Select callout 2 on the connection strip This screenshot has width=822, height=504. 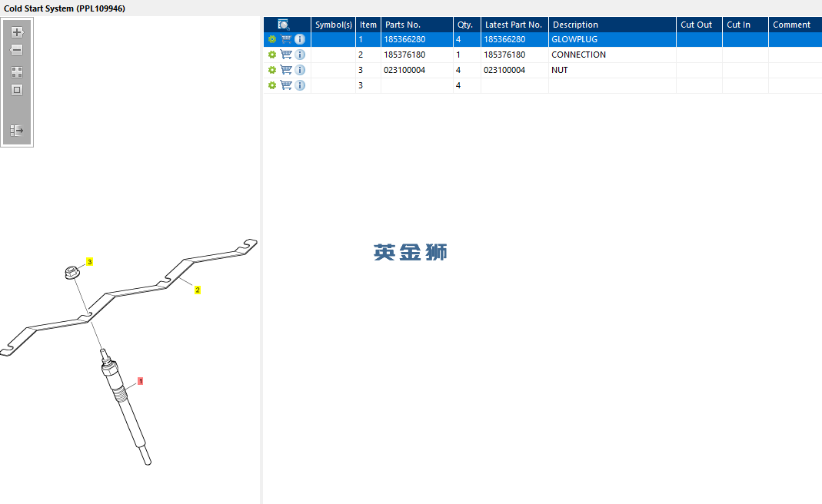pyautogui.click(x=197, y=290)
